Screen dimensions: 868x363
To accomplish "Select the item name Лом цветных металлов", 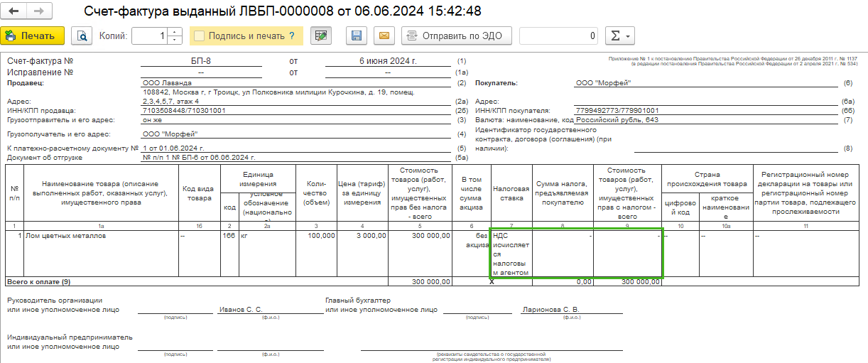I will point(100,254).
